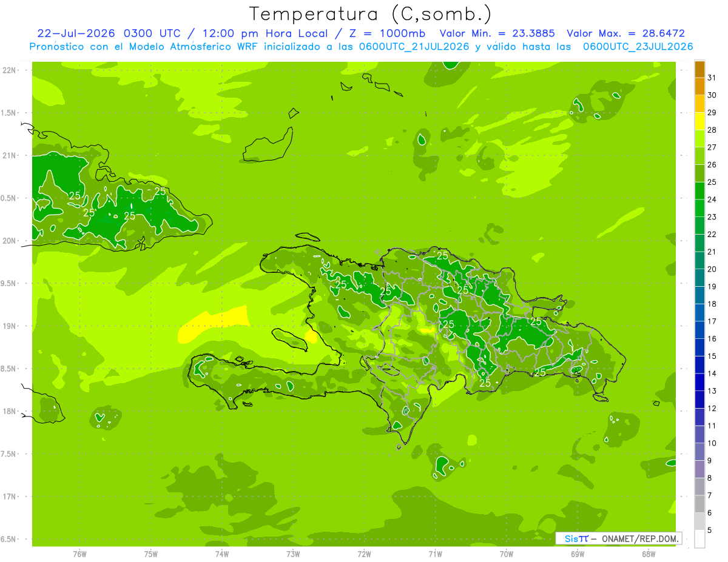Viewport: 728px width, 562px height.
Task: Click the 68W longitude axis label
Action: (649, 554)
